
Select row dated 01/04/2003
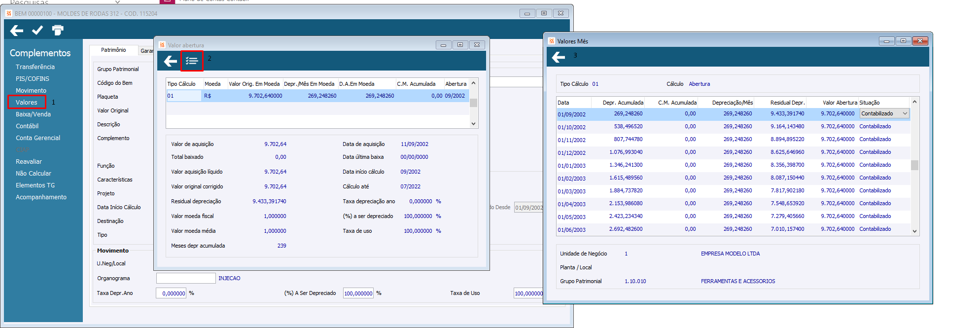734,204
